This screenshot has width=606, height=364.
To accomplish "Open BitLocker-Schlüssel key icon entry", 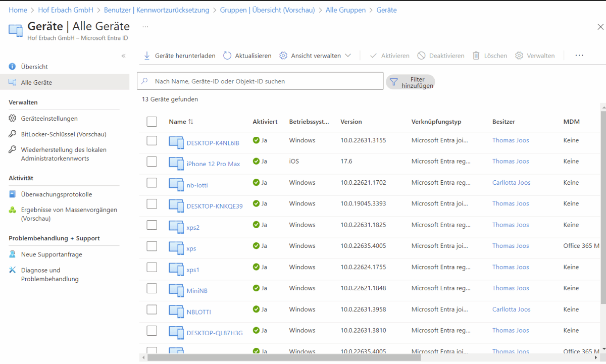I will point(13,134).
